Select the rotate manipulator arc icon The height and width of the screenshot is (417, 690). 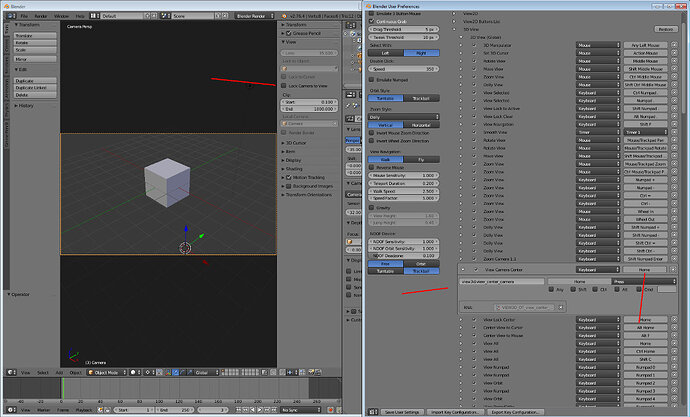(x=183, y=373)
